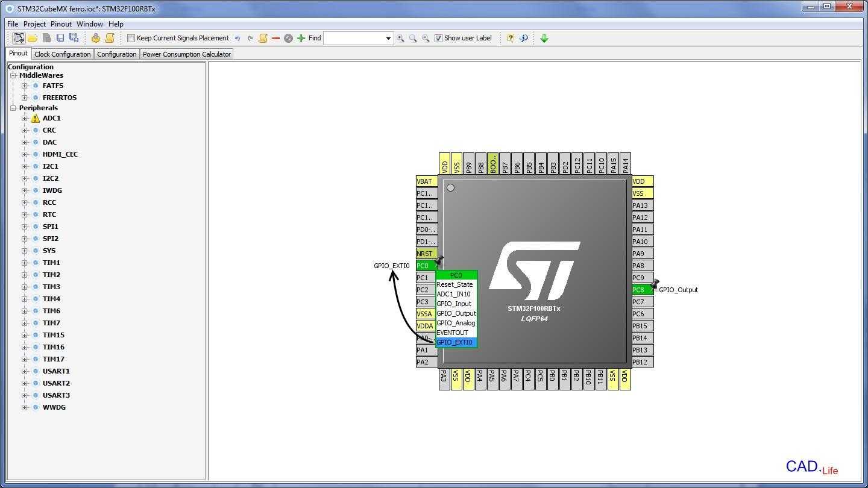Select GPIO_Output from the PC0 pin menu

pyautogui.click(x=456, y=313)
